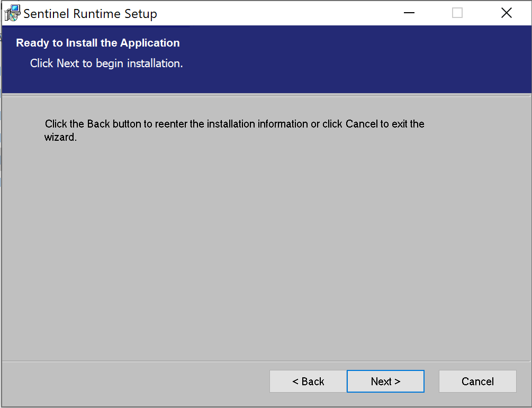Select the "Click Next to begin installation." subtitle
This screenshot has width=532, height=408.
pyautogui.click(x=106, y=64)
